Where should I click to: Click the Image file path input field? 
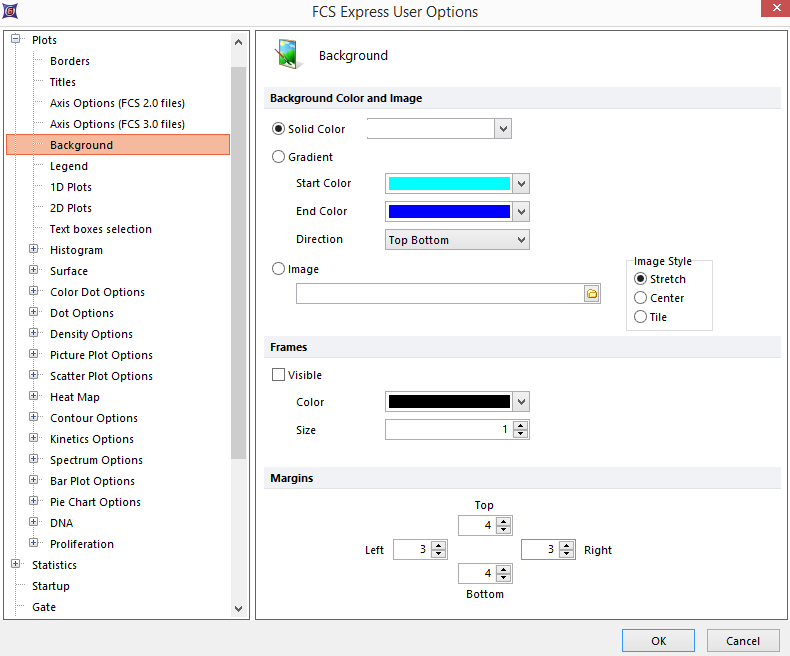click(x=439, y=294)
